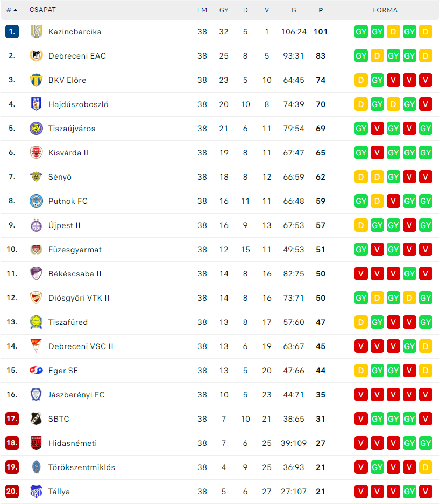
Task: Click Diósgyőri VTK II's second yellow D form badge
Action: (409, 297)
